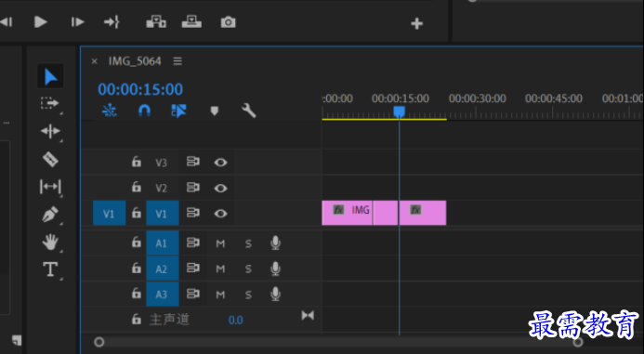Solo track A1
The image size is (644, 354).
pyautogui.click(x=248, y=243)
